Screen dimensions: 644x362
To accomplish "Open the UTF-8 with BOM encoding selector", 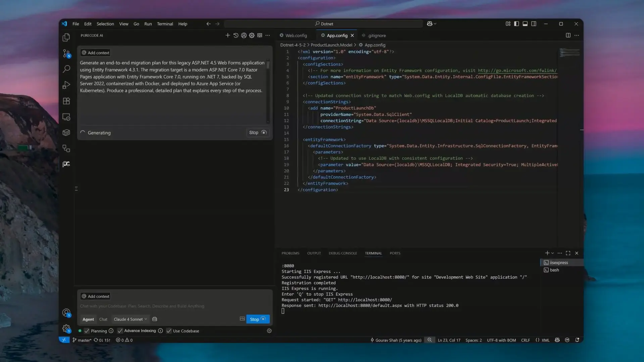I will pyautogui.click(x=501, y=340).
